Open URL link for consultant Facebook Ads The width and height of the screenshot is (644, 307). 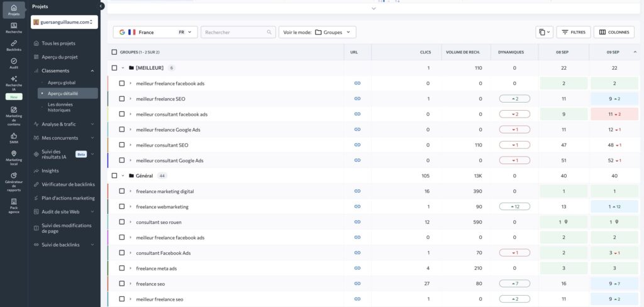pyautogui.click(x=357, y=253)
